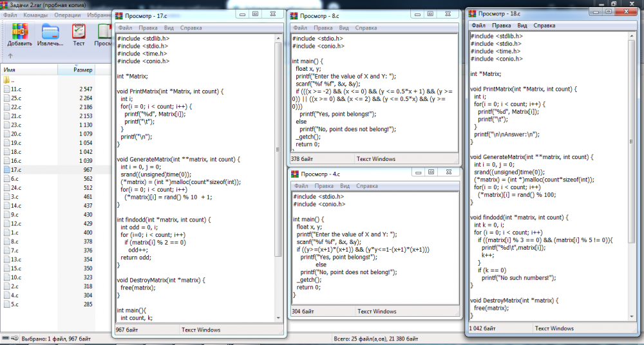Click the WinRAR title icon of the 18.c viewer
This screenshot has height=345, width=644.
coord(473,13)
